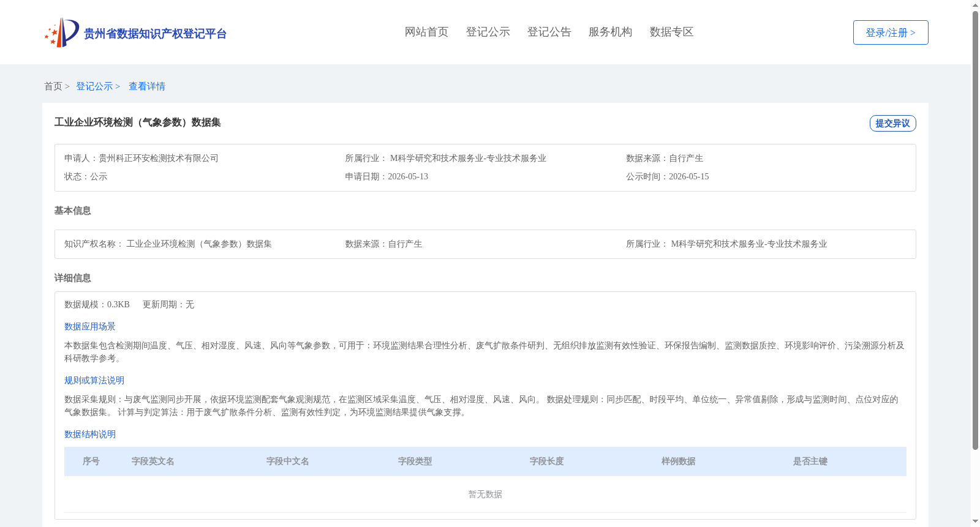The image size is (980, 527).
Task: Click 知识产权名称 field in 基本信息
Action: click(168, 244)
